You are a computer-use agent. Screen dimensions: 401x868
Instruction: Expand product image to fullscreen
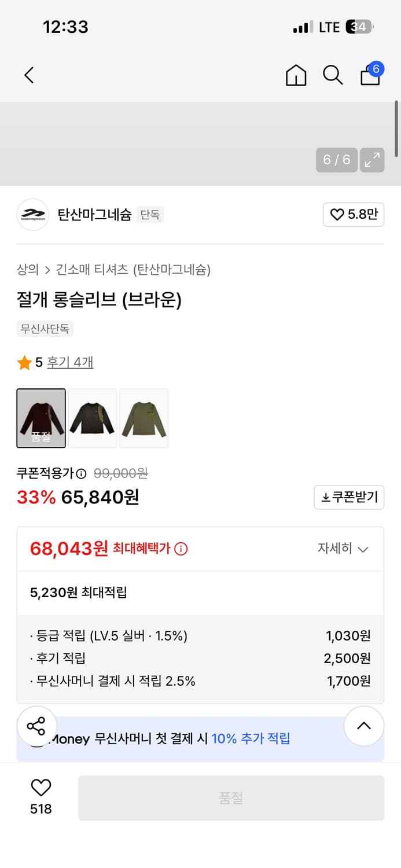tap(372, 160)
